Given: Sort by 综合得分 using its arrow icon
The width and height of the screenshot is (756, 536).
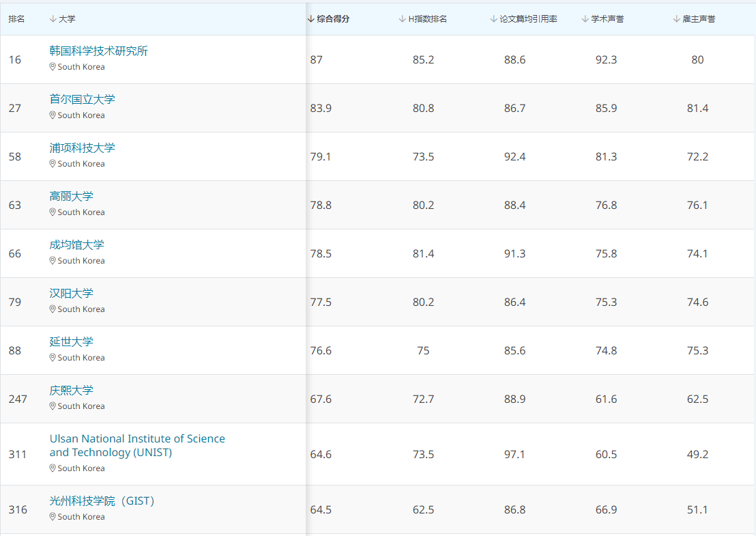Looking at the screenshot, I should [x=311, y=19].
